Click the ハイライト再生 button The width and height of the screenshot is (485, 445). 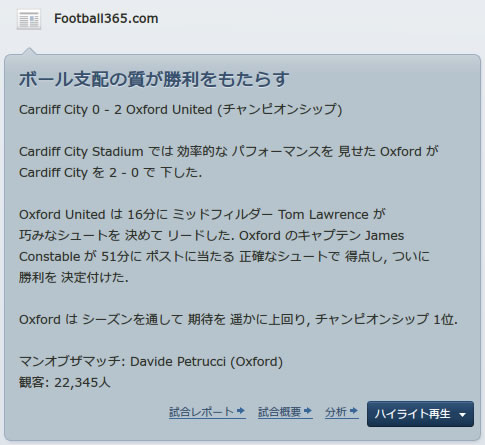(x=420, y=414)
